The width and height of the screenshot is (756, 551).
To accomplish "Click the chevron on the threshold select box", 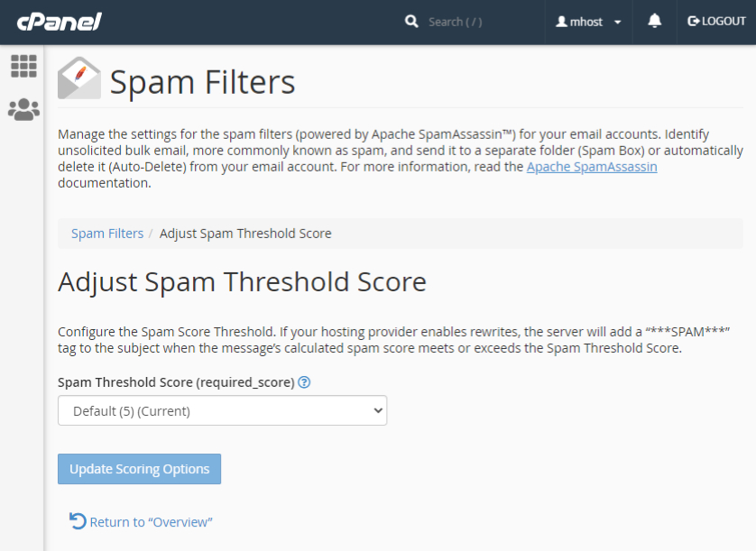I will (377, 411).
